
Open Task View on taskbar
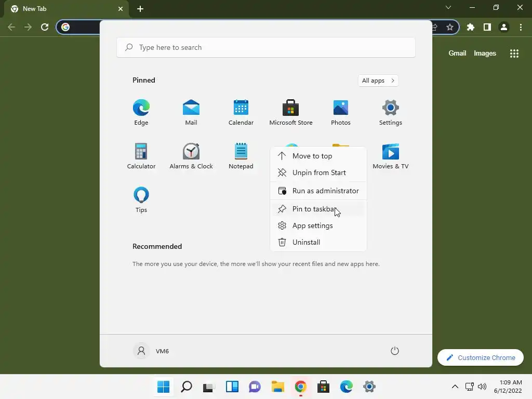tap(209, 387)
